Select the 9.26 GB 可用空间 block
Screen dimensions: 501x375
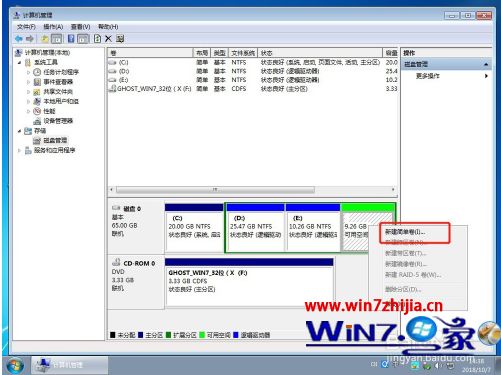[355, 228]
